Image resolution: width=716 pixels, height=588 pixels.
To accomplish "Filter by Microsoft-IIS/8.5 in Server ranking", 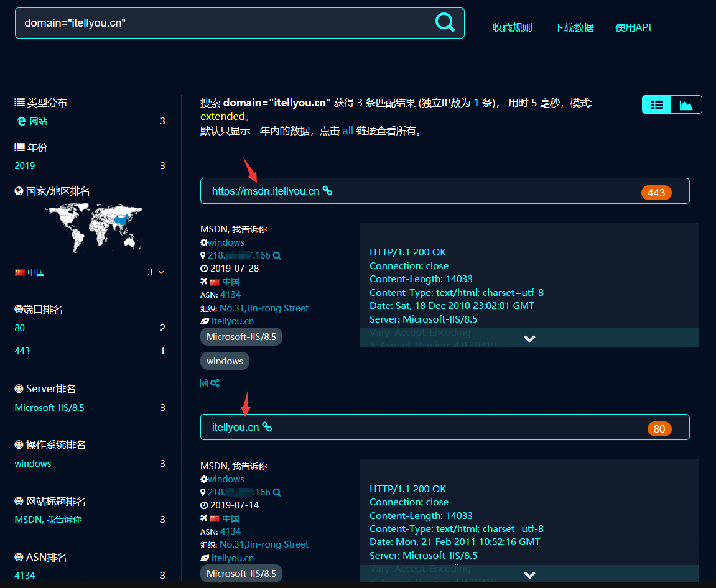I will click(49, 407).
